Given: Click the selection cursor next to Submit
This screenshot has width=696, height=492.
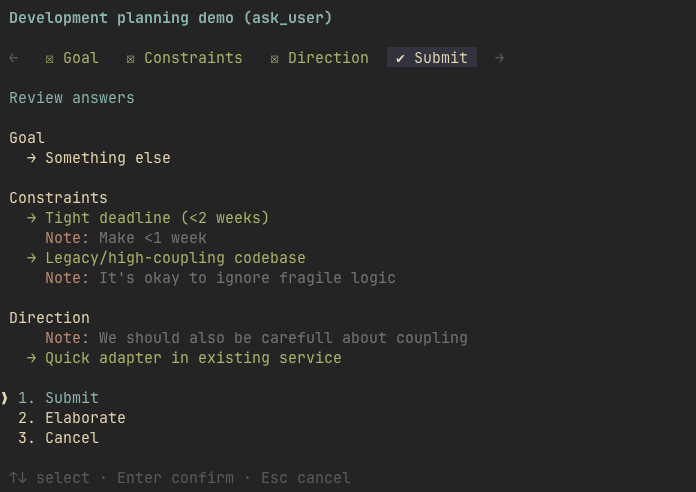Looking at the screenshot, I should [x=4, y=398].
